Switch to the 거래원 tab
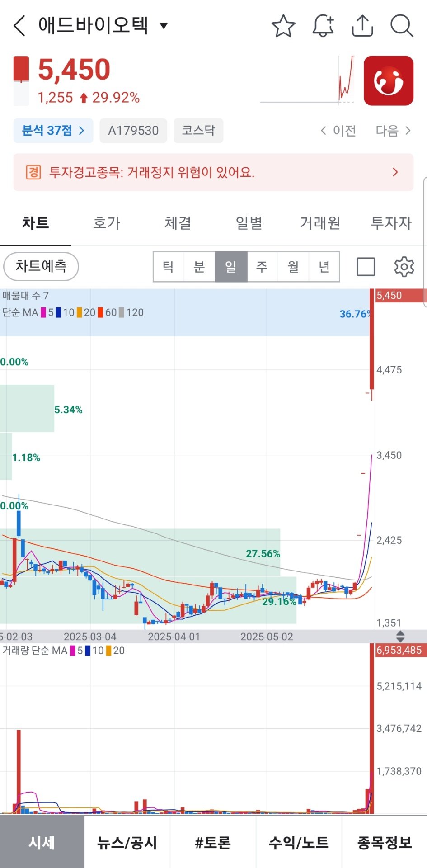Viewport: 427px width, 868px height. 320,223
